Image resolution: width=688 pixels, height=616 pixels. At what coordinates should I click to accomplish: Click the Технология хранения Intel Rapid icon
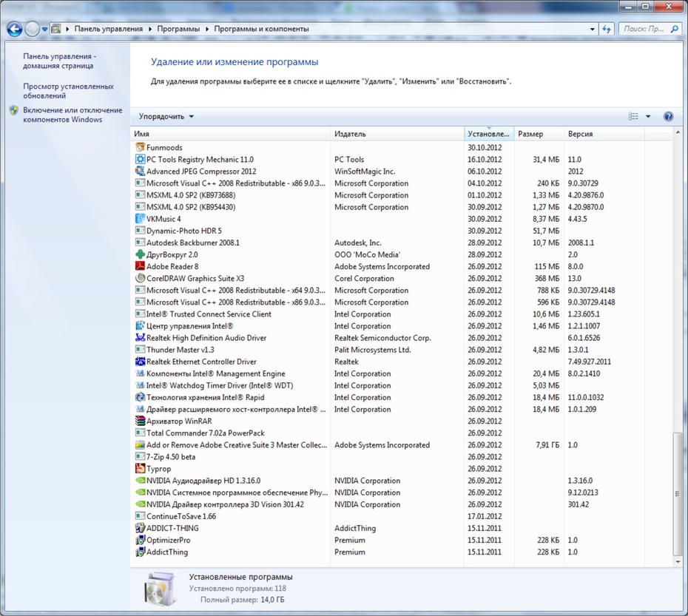point(140,398)
